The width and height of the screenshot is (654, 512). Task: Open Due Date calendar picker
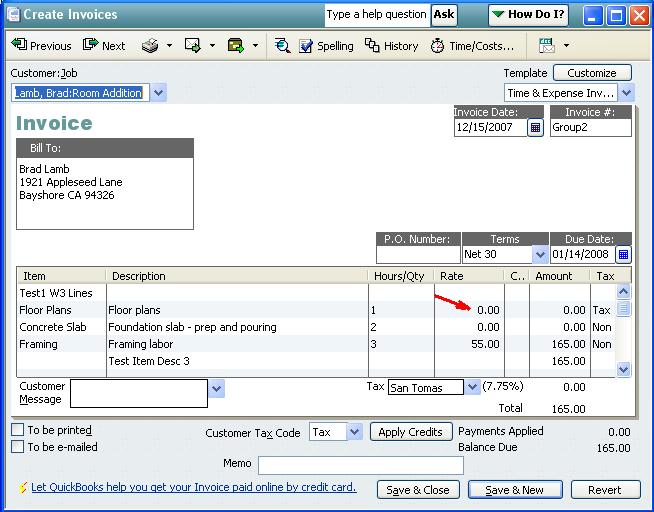[x=624, y=255]
